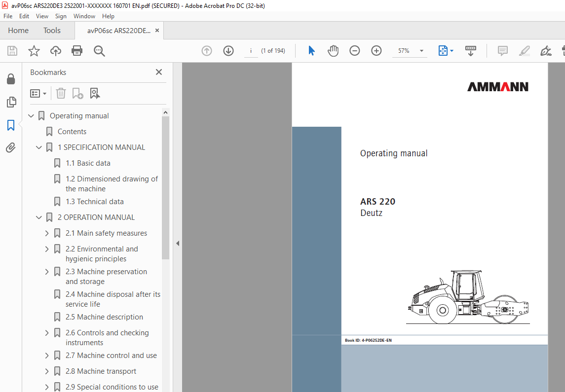This screenshot has height=392, width=565.
Task: Expand 2.7 Machine control and use
Action: tap(47, 356)
